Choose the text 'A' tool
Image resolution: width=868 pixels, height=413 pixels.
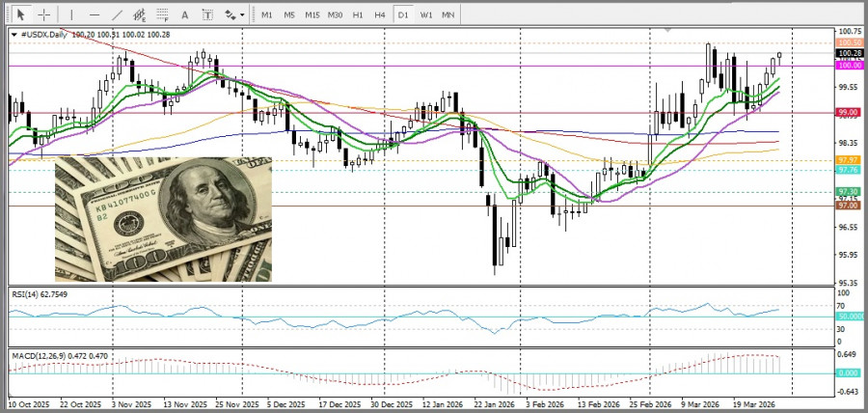pyautogui.click(x=184, y=15)
